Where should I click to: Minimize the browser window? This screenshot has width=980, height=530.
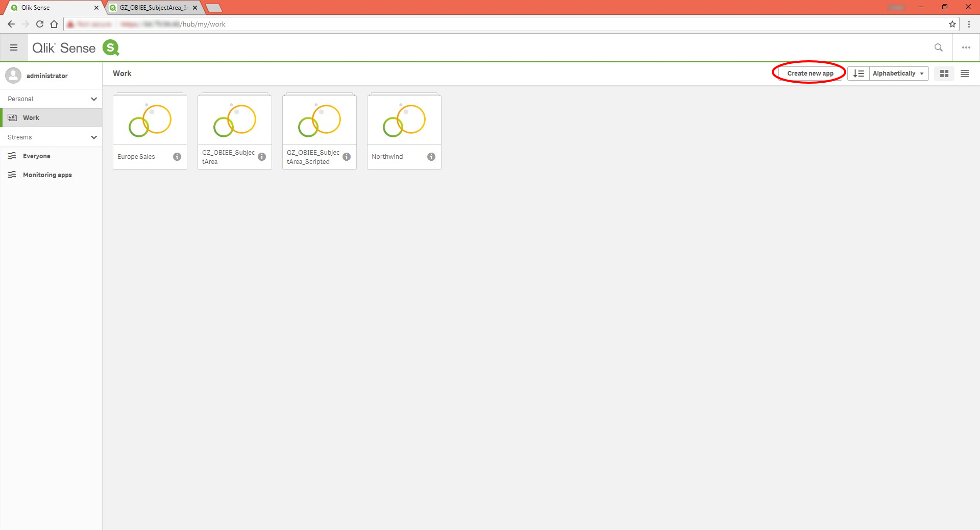pyautogui.click(x=921, y=7)
